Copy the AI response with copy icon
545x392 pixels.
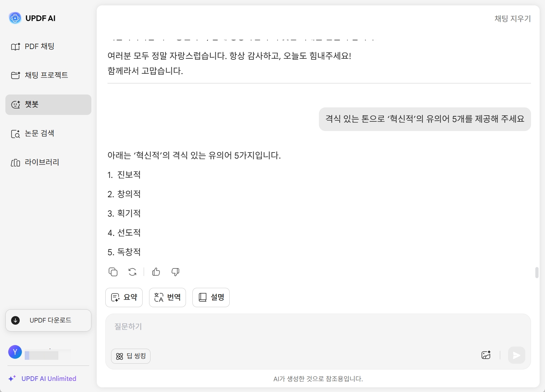point(113,272)
